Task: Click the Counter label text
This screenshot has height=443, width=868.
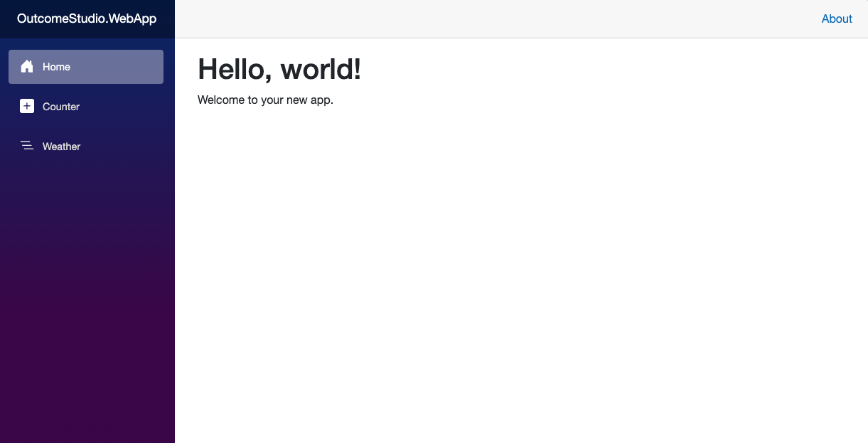Action: (x=61, y=106)
